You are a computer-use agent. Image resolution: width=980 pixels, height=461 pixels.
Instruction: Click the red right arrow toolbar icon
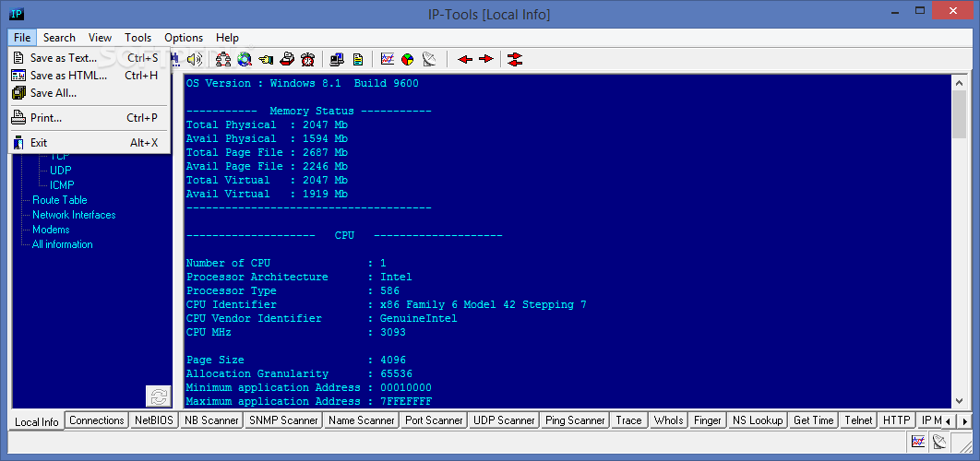coord(485,59)
